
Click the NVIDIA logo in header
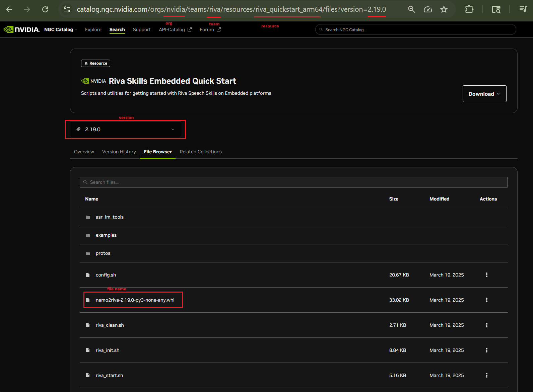(21, 29)
